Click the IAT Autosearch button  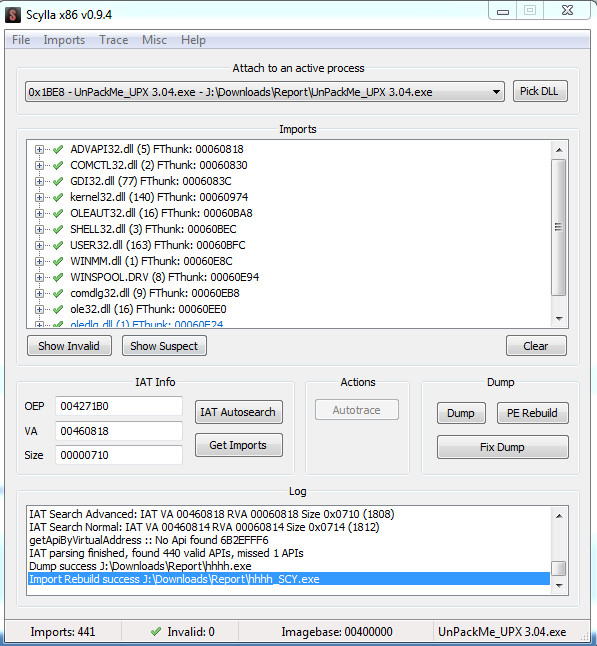(239, 412)
